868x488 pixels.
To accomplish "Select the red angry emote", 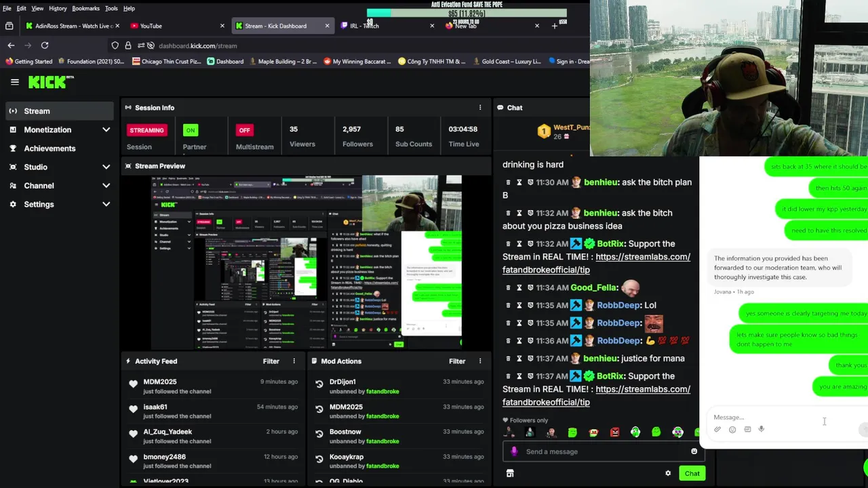I will (x=614, y=432).
